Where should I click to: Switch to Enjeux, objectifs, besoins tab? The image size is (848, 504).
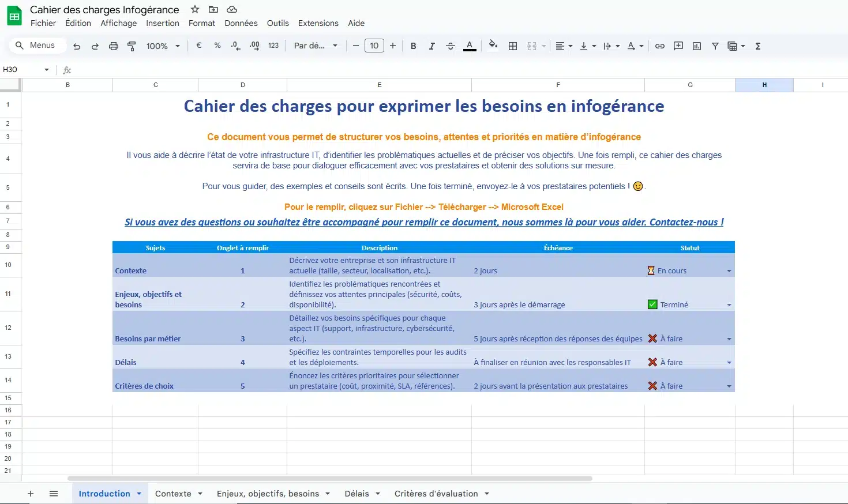pos(273,494)
